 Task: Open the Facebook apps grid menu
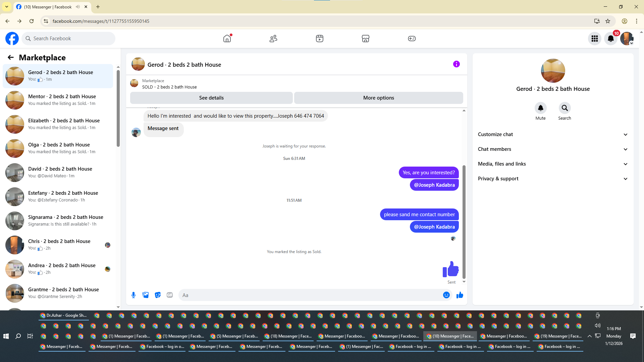pyautogui.click(x=594, y=39)
